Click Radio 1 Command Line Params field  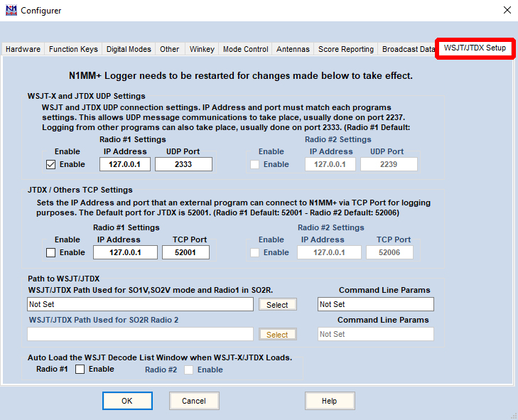[x=376, y=304]
